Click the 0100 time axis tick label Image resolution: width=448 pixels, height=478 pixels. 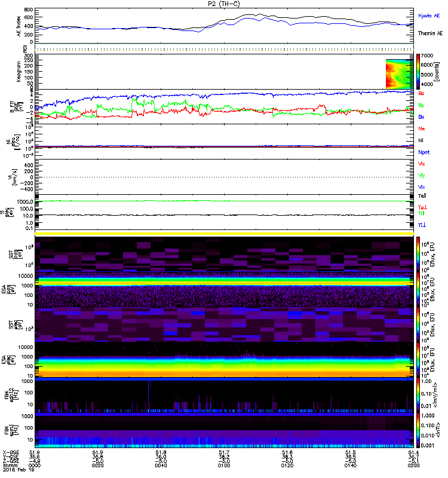tap(222, 467)
